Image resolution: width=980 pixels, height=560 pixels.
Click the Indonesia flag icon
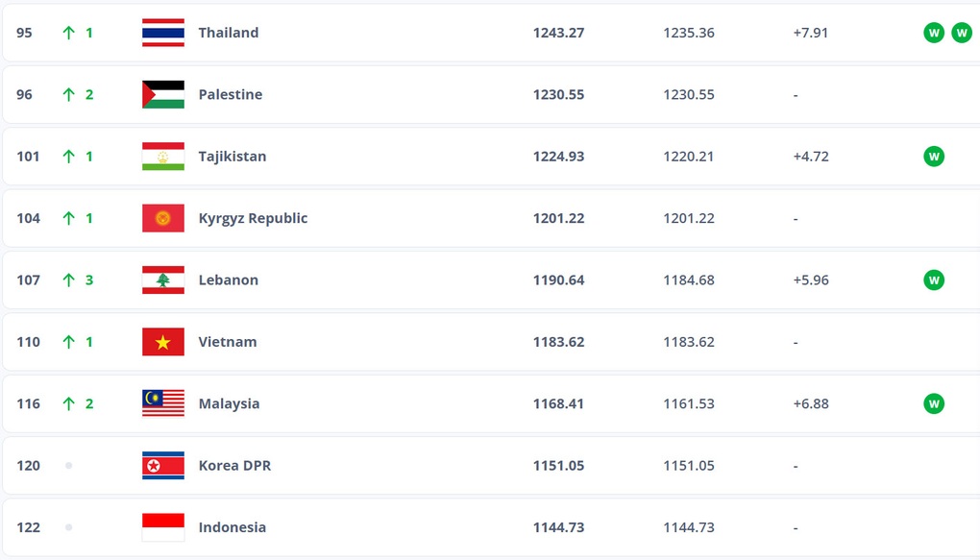(x=163, y=527)
